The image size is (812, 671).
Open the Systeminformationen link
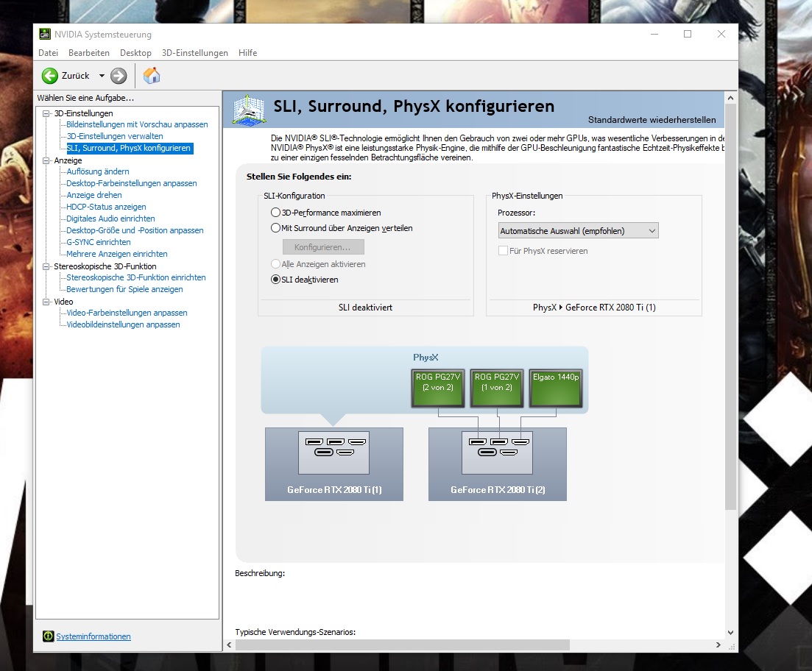click(x=93, y=636)
